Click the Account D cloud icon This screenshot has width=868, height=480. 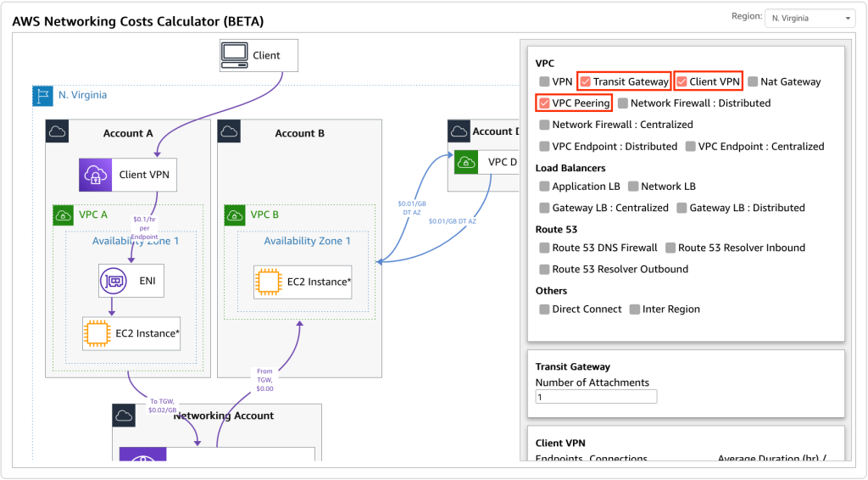[x=459, y=131]
